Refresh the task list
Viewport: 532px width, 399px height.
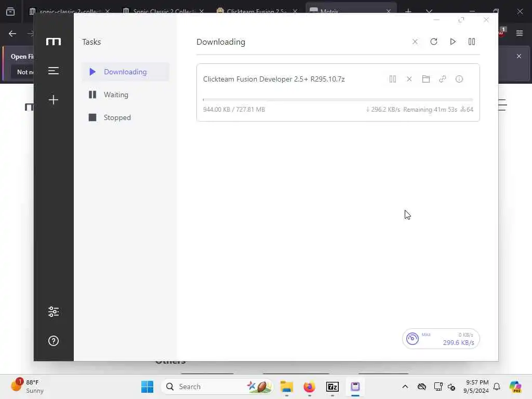[x=434, y=42]
